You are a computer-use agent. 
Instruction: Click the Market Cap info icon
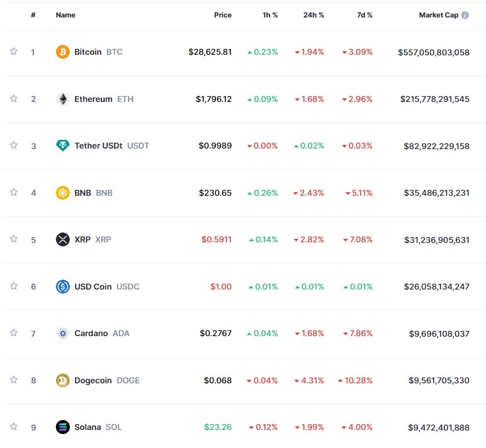(465, 15)
